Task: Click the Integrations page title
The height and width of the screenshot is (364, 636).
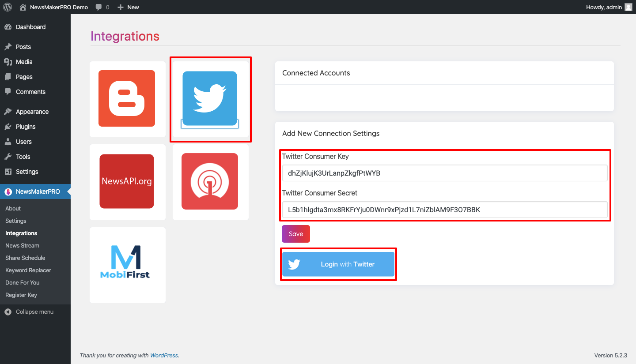Action: pyautogui.click(x=125, y=36)
